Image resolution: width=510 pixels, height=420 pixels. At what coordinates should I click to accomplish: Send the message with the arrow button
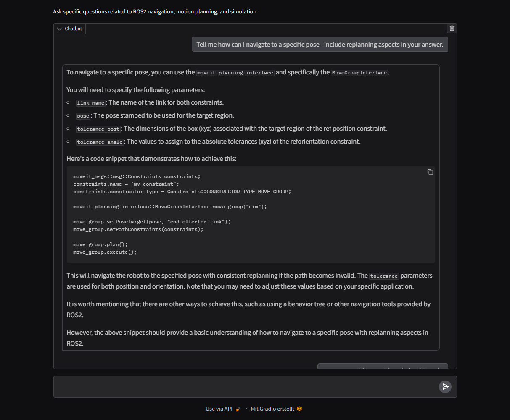pos(445,387)
